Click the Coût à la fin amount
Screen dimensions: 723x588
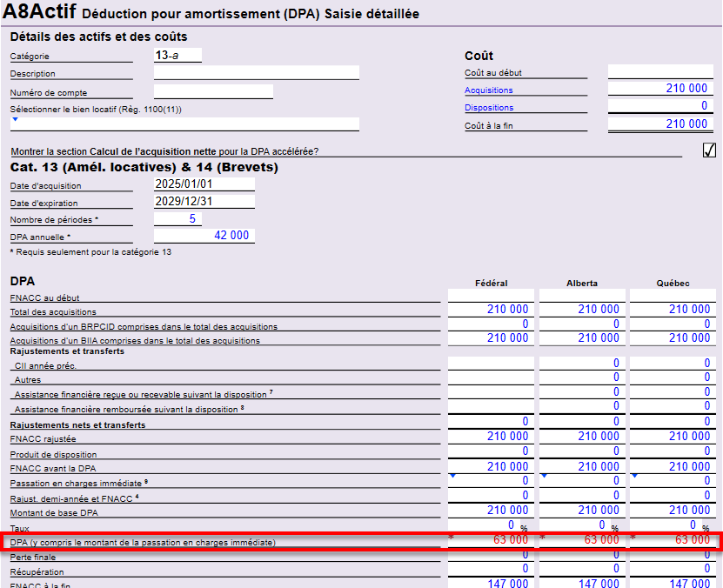(659, 124)
